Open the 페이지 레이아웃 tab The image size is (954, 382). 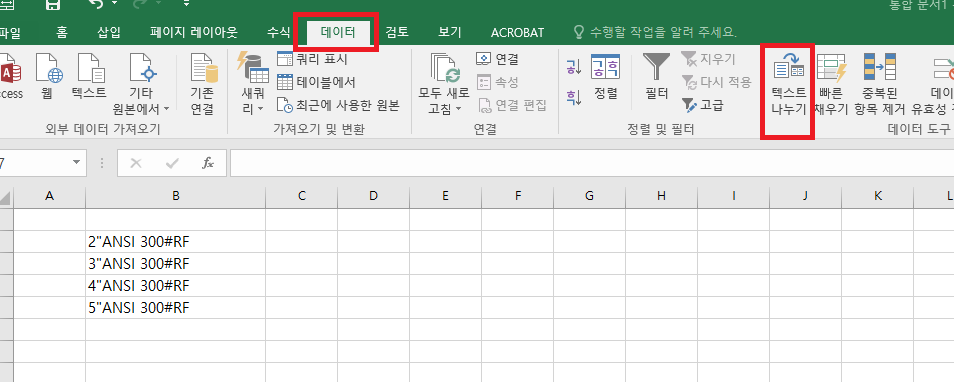[x=193, y=32]
